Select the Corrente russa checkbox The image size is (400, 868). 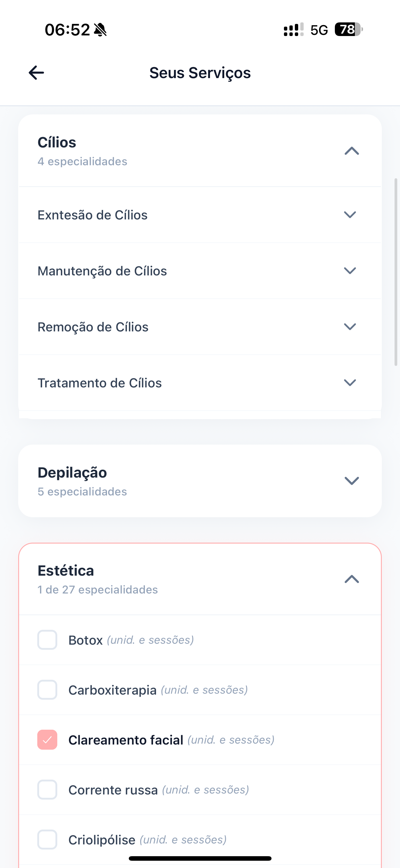(47, 790)
